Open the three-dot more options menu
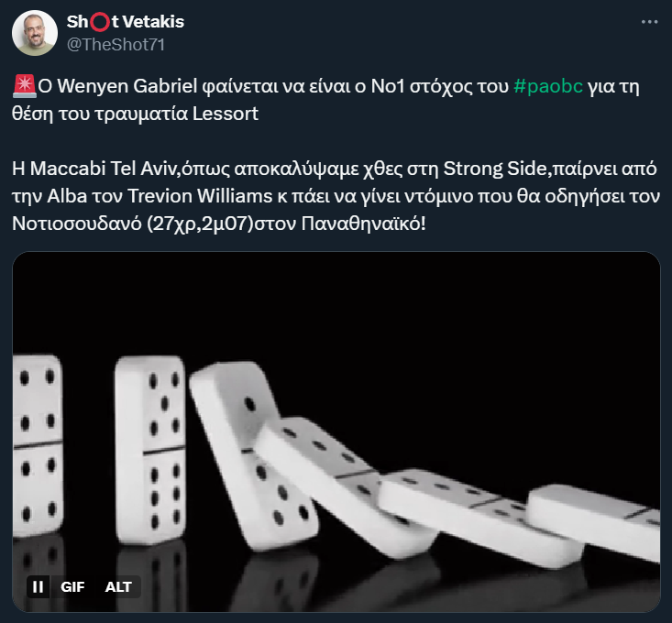 tap(649, 22)
